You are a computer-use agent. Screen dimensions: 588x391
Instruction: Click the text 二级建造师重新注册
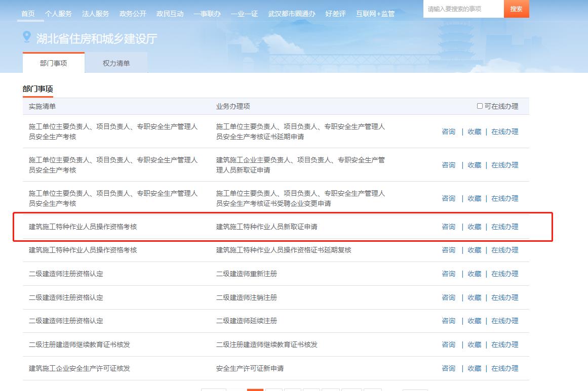(246, 274)
